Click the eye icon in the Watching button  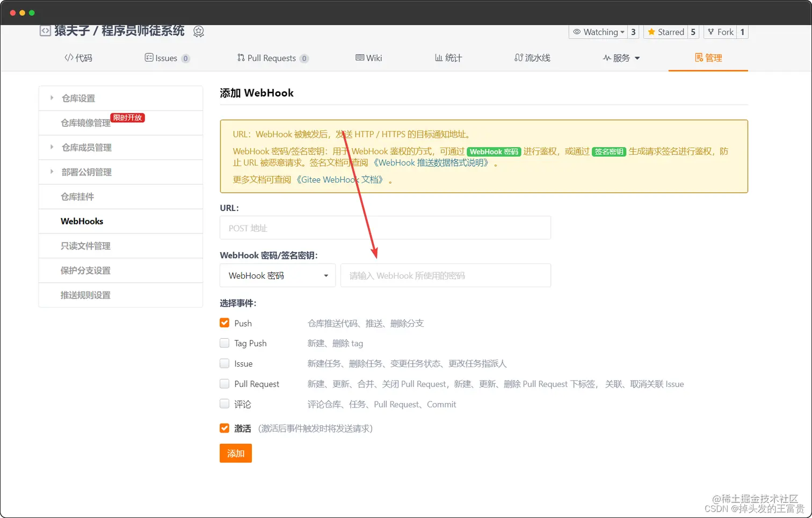coord(577,32)
